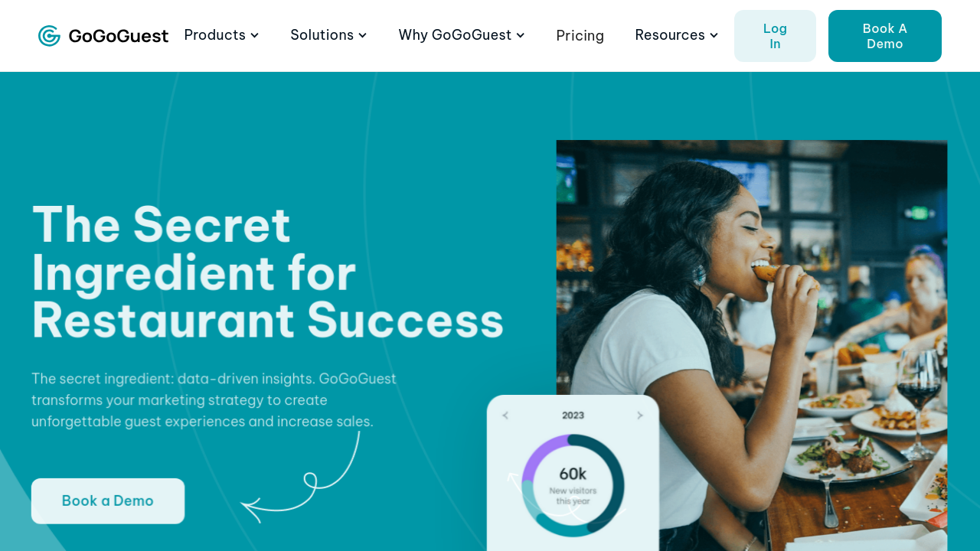
Task: Open the Products menu
Action: point(222,35)
